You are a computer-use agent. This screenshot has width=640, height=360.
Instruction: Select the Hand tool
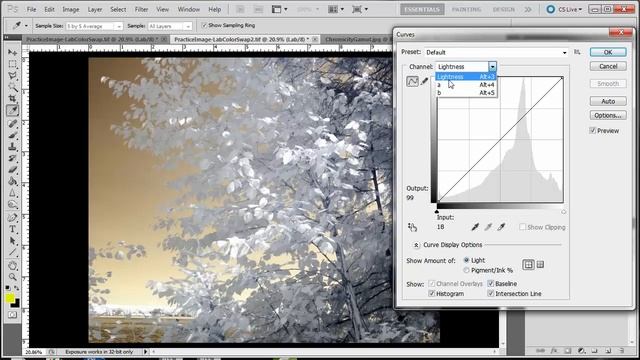click(12, 266)
